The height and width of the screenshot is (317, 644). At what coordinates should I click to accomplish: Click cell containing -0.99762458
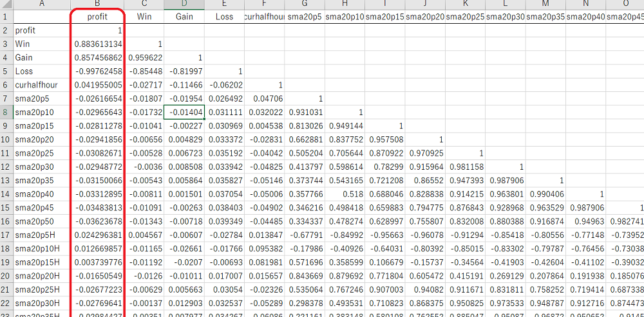pos(97,71)
